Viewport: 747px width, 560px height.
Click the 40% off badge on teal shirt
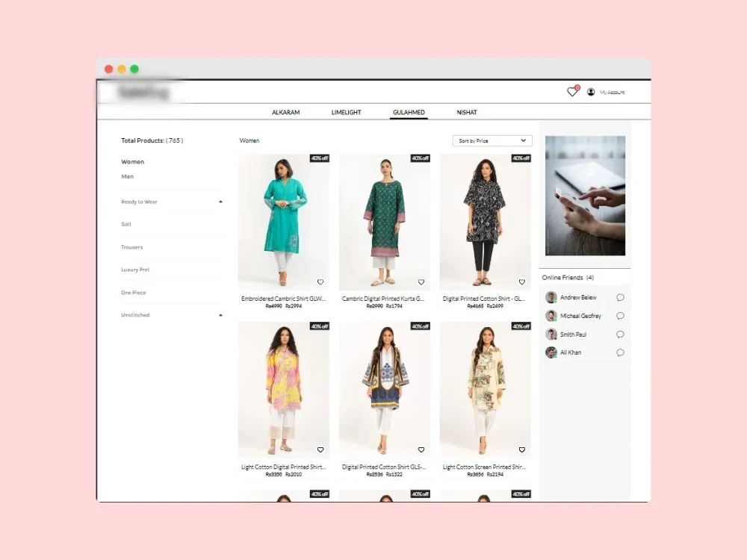320,158
